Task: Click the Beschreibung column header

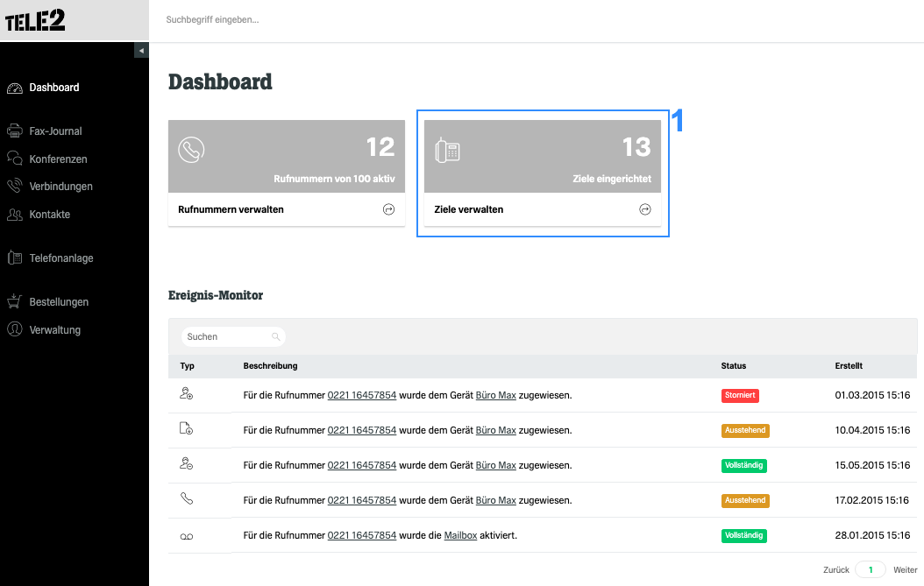Action: 271,366
